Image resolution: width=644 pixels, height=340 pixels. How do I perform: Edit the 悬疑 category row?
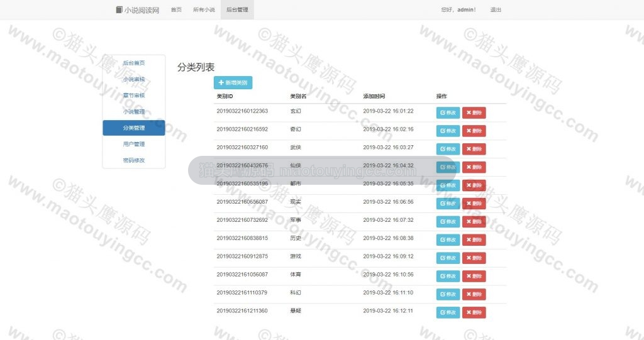448,312
